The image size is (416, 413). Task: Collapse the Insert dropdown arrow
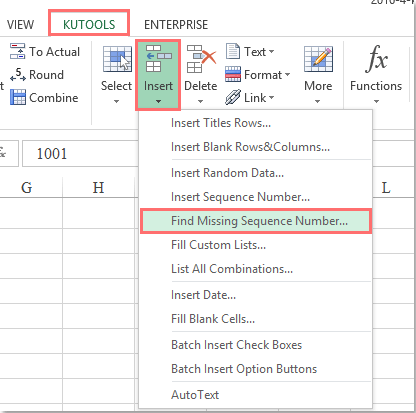coord(158,101)
